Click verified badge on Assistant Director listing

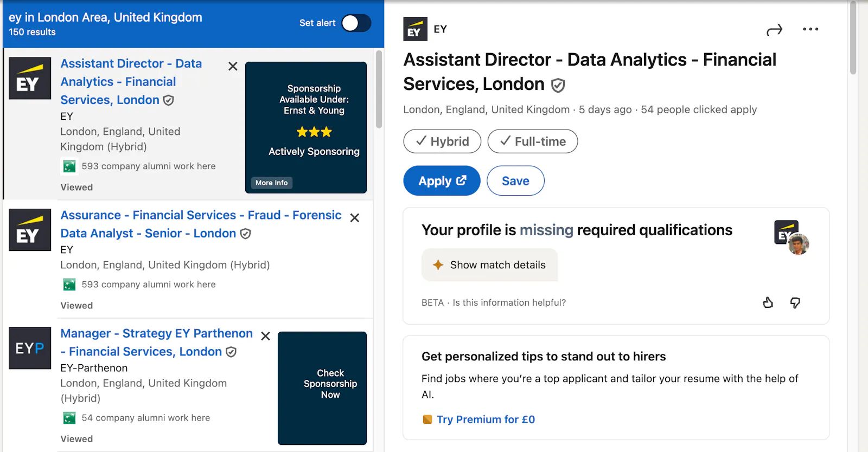click(169, 100)
